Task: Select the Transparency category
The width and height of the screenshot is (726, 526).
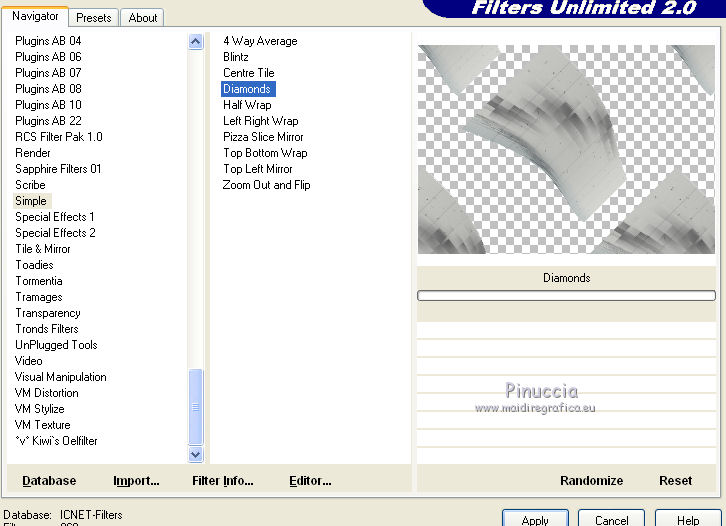Action: (x=48, y=313)
